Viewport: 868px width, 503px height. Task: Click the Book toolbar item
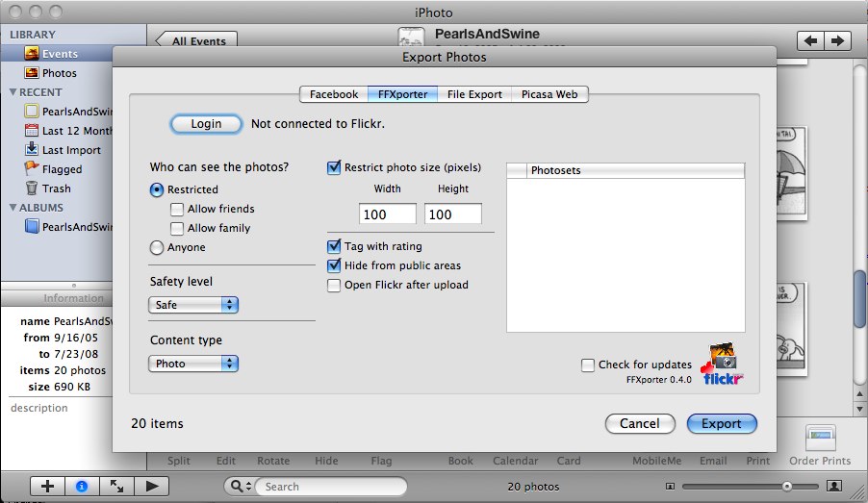(x=461, y=461)
